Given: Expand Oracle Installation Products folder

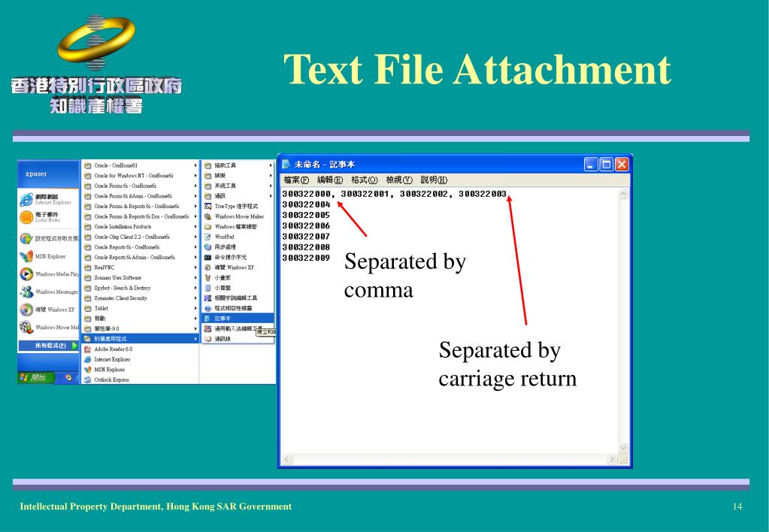Looking at the screenshot, I should point(141,226).
